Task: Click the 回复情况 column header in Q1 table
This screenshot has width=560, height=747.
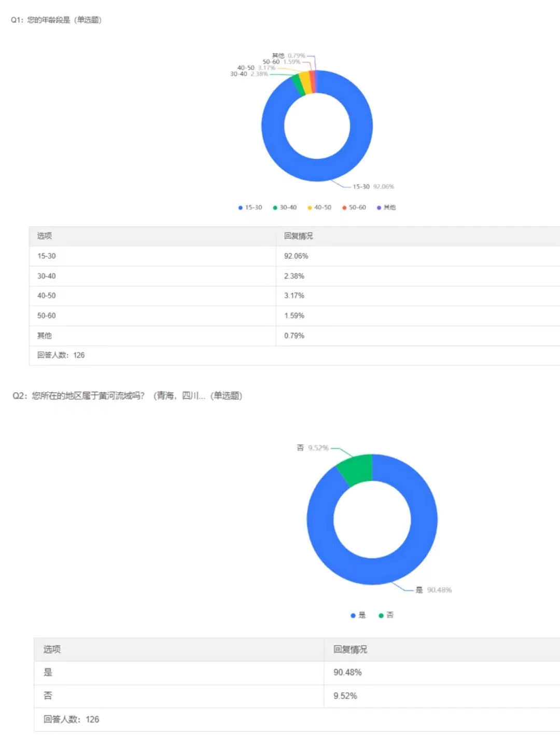Action: point(298,236)
